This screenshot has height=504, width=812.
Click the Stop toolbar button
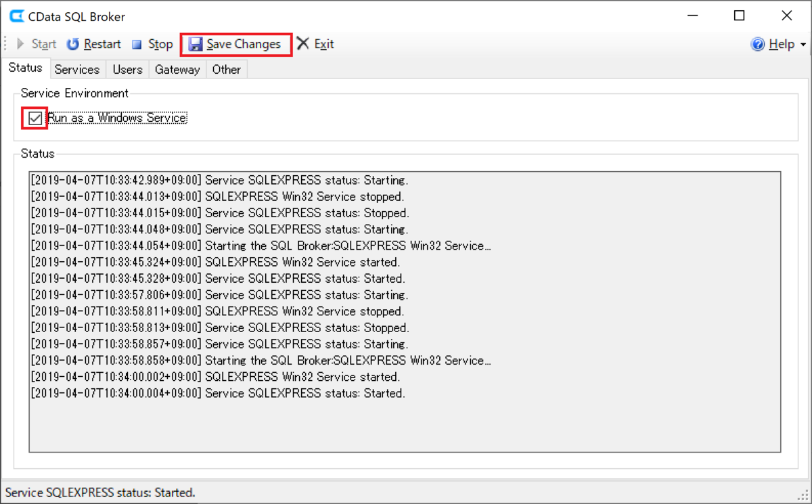152,44
